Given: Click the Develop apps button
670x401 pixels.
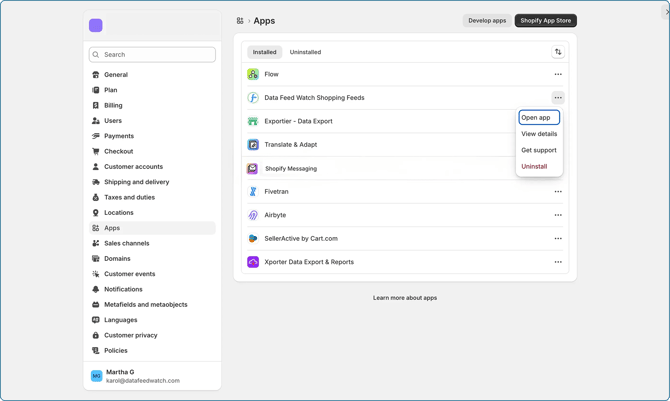Looking at the screenshot, I should coord(487,21).
